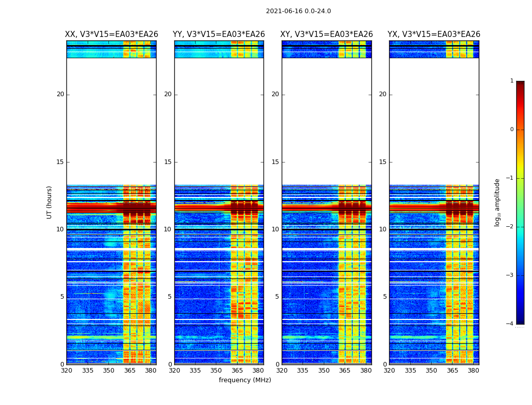Click the dark red top of colorbar
532x405 pixels.
click(x=520, y=85)
